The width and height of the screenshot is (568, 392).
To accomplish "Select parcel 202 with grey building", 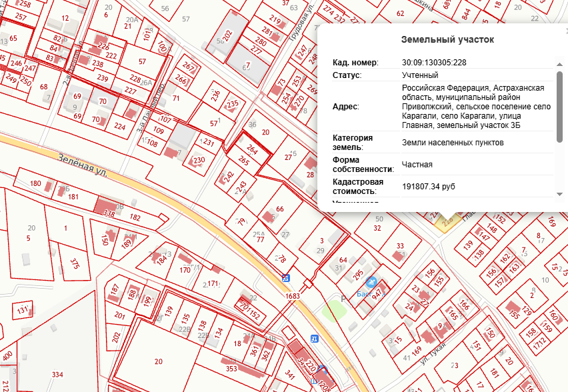I will (227, 37).
